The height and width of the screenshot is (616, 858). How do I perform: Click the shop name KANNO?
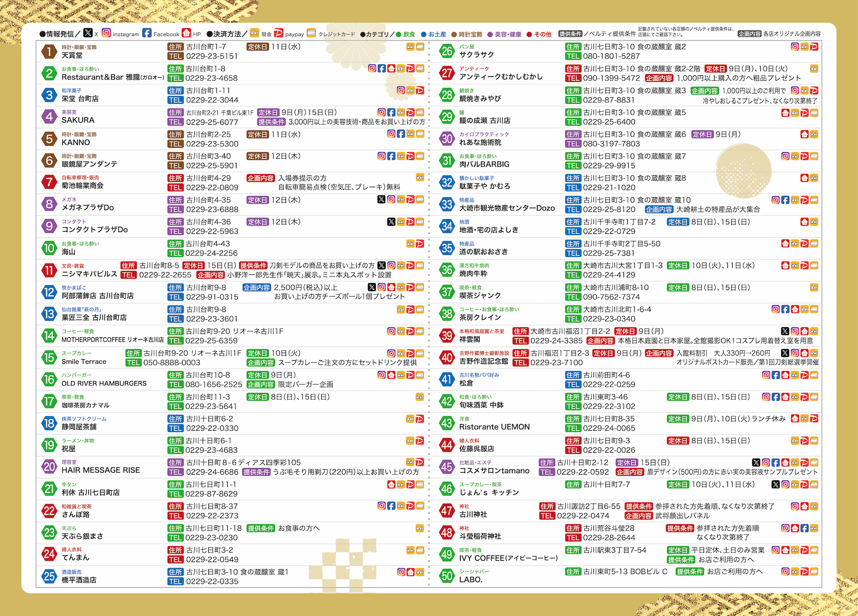76,142
